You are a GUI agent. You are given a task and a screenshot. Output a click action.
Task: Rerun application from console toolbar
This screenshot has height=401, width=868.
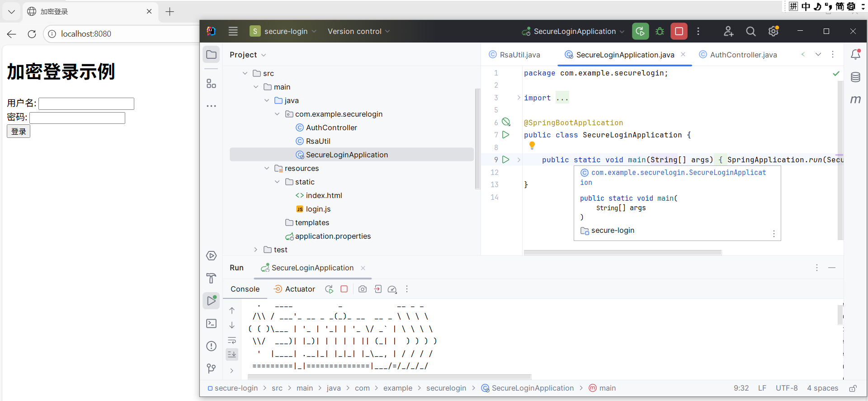[329, 289]
